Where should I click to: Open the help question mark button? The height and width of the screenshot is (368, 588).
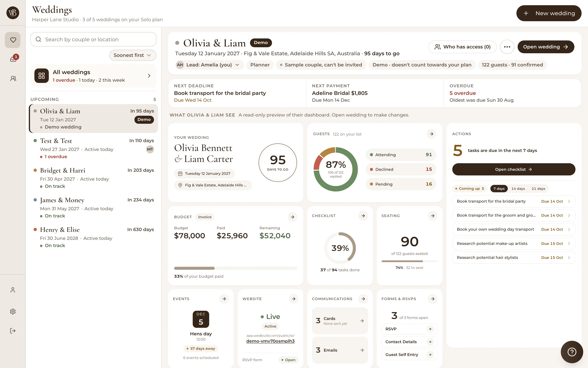(x=572, y=352)
